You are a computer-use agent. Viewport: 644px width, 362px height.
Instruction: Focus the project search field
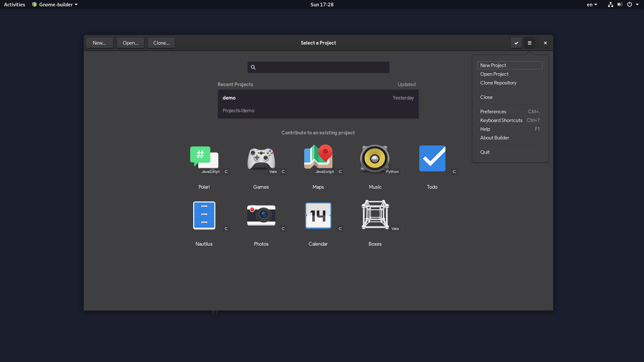[318, 67]
